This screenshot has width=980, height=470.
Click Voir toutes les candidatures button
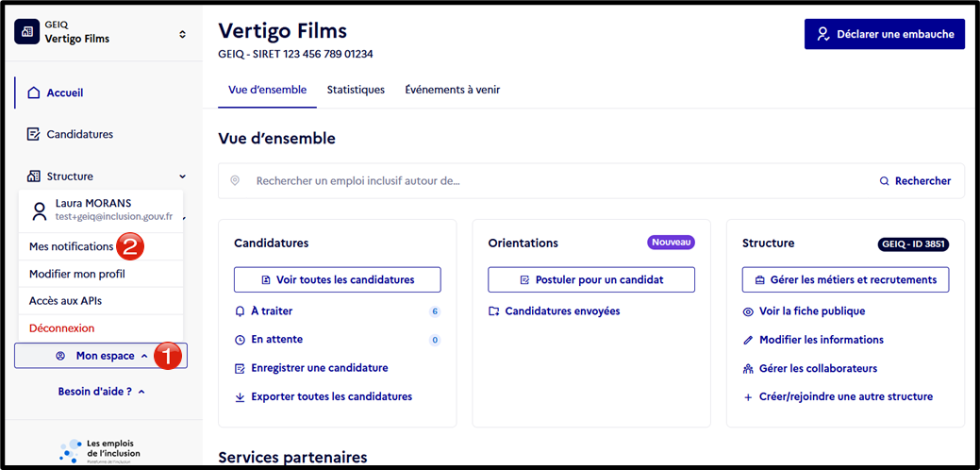338,280
